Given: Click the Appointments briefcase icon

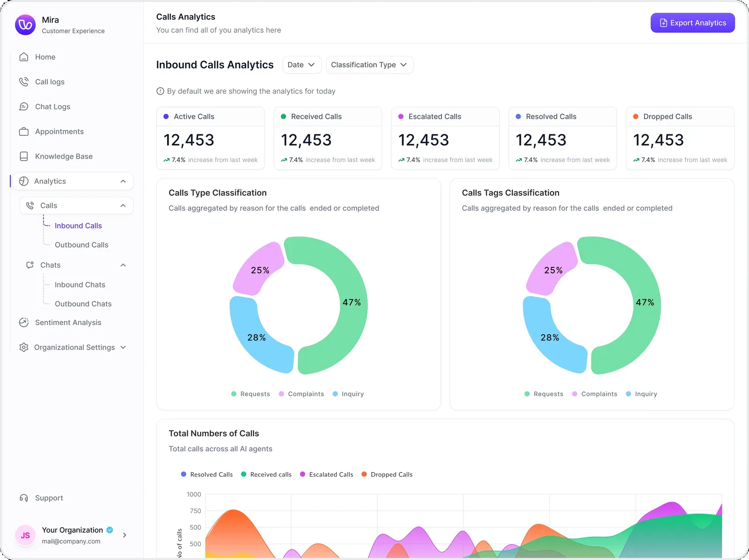Looking at the screenshot, I should pyautogui.click(x=24, y=132).
